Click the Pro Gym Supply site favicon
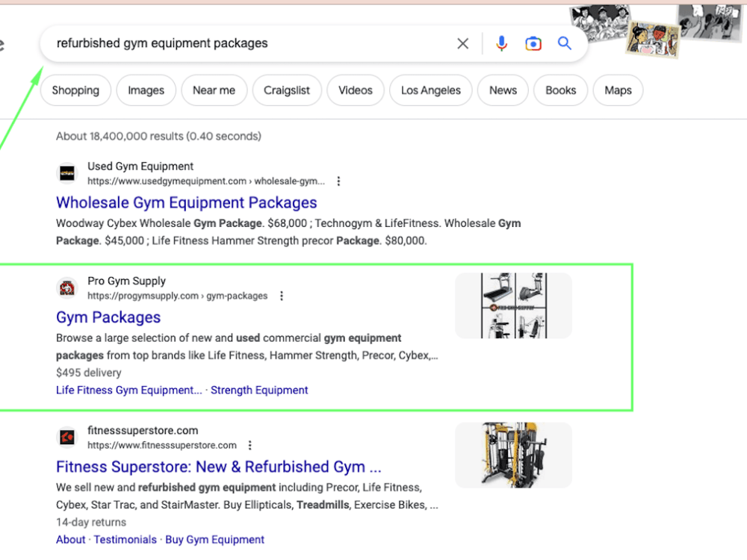 tap(67, 288)
